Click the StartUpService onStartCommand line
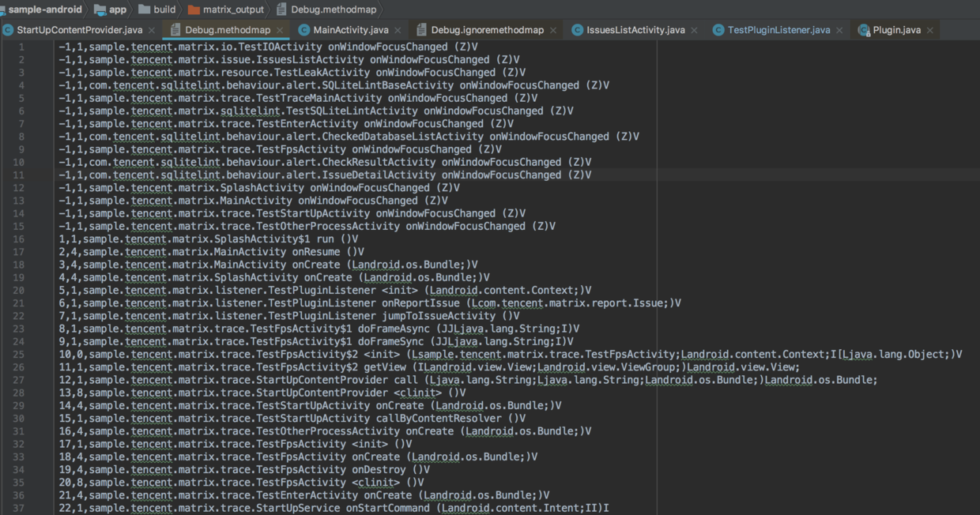 tap(334, 508)
